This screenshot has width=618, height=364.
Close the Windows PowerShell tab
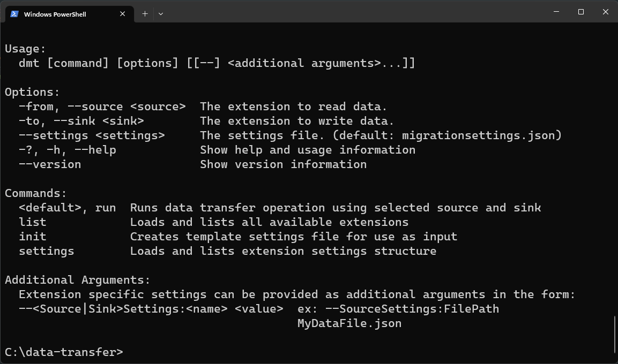pos(123,14)
